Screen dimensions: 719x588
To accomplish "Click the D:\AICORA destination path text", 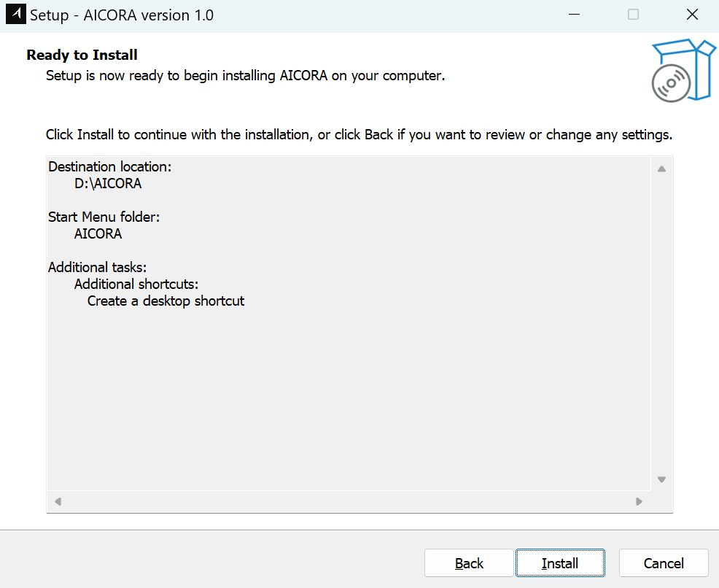I will click(108, 184).
